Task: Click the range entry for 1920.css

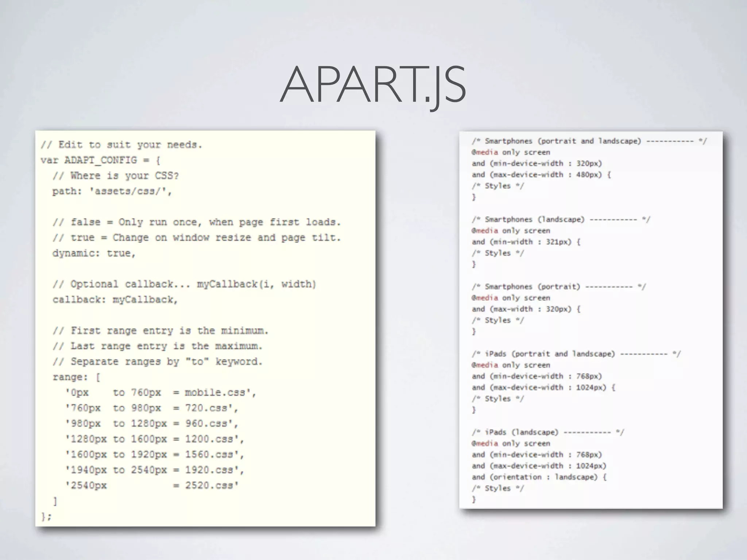Action: coord(155,470)
